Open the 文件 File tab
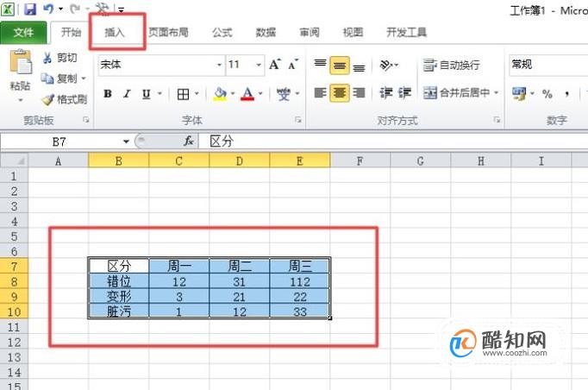Viewport: 588px width, 390px height. click(x=23, y=33)
